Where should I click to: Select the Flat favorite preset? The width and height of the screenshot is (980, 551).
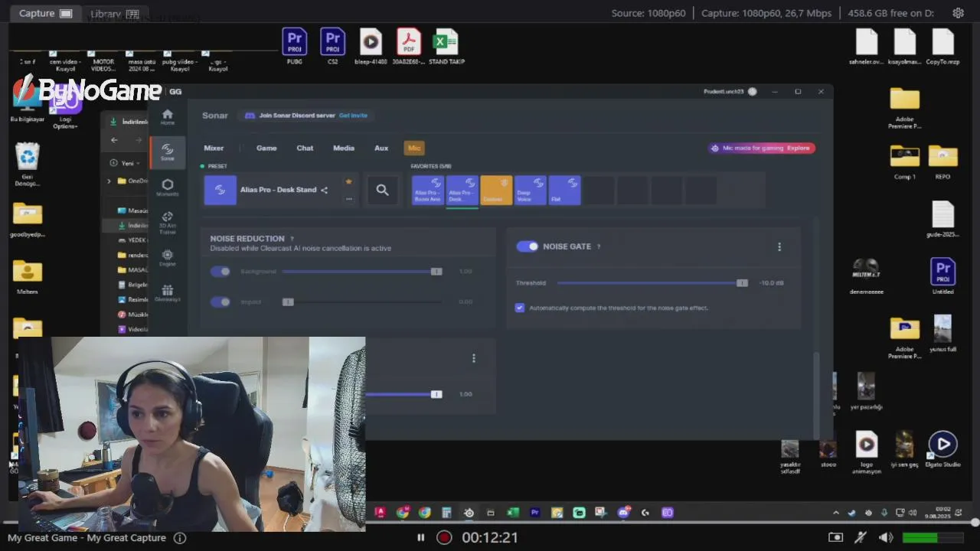point(564,190)
